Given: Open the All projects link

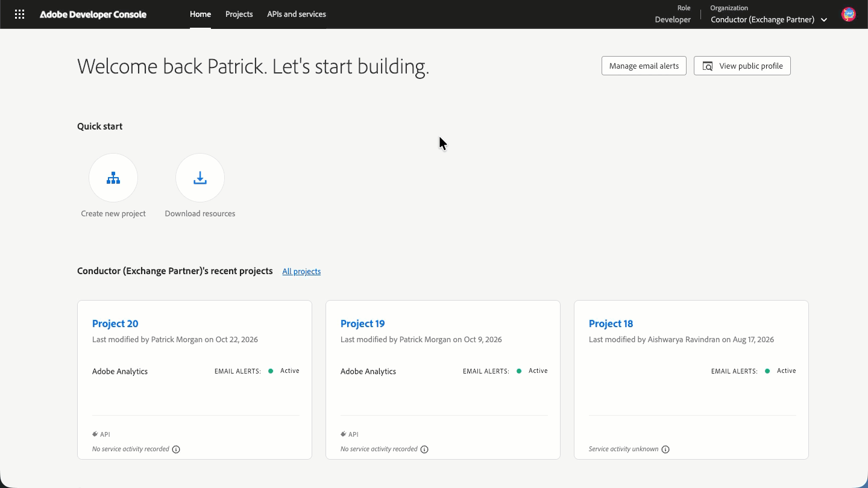Looking at the screenshot, I should tap(301, 272).
